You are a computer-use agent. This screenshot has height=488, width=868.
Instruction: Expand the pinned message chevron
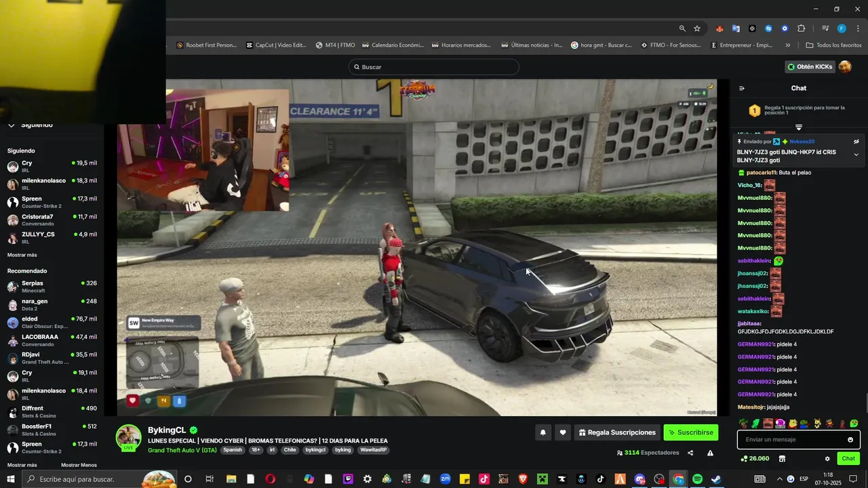coord(856,155)
